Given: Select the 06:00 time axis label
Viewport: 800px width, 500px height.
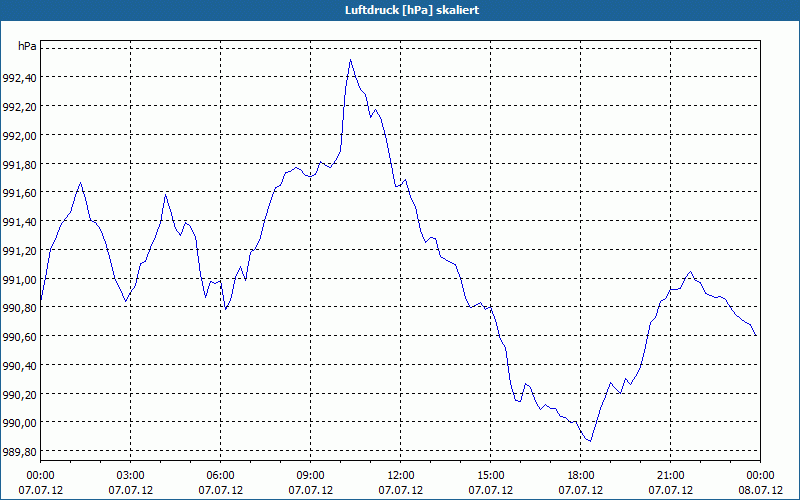Looking at the screenshot, I should click(x=220, y=476).
